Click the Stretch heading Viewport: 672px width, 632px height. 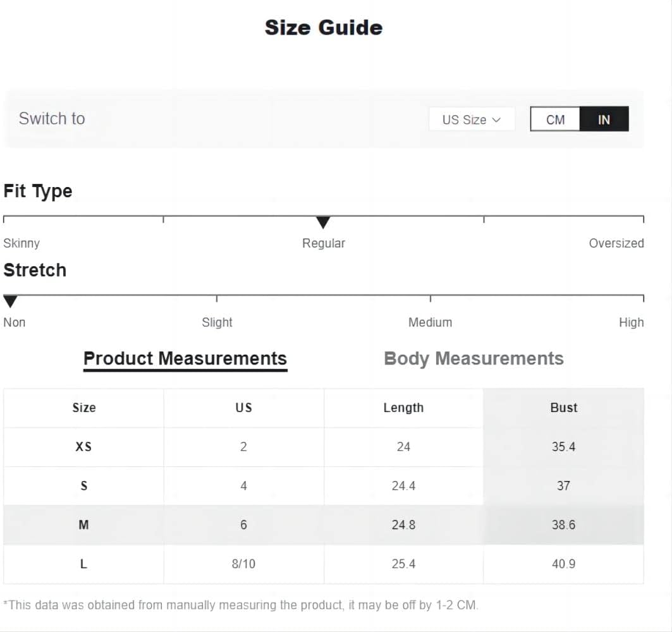click(35, 270)
